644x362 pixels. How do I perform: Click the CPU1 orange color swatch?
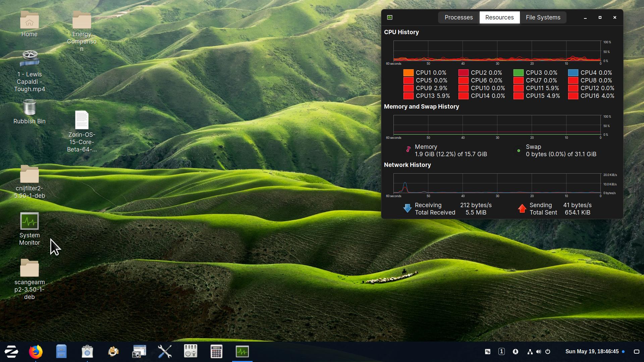[408, 73]
